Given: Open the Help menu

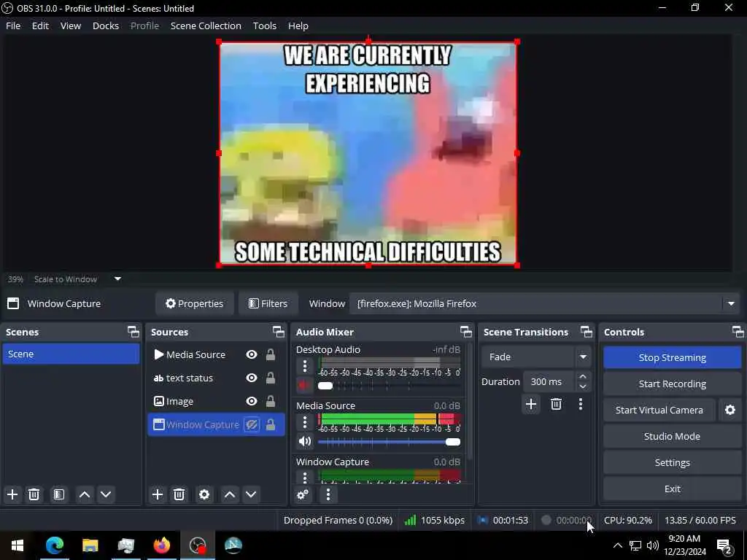Looking at the screenshot, I should point(298,26).
